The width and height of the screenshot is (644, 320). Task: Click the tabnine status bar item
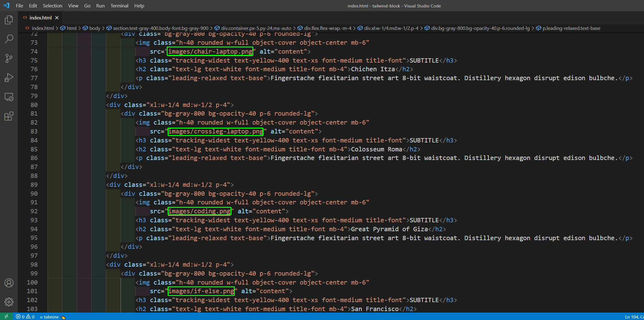click(x=52, y=317)
